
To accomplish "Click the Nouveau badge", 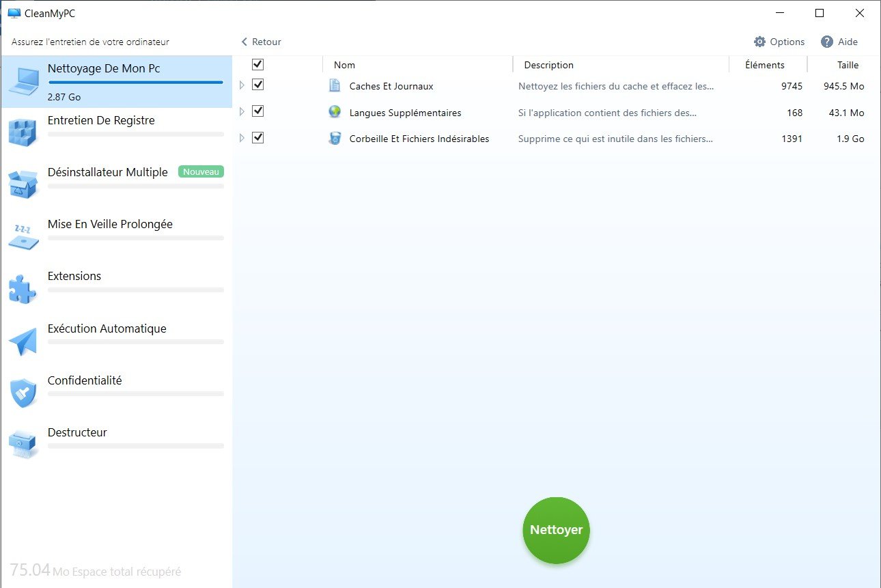I will (x=201, y=172).
